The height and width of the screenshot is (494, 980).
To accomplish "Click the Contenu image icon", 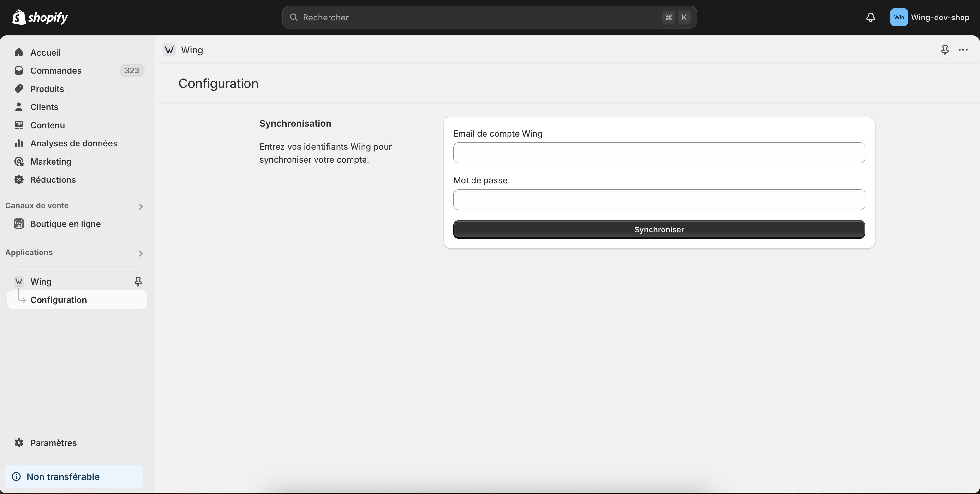I will click(18, 125).
